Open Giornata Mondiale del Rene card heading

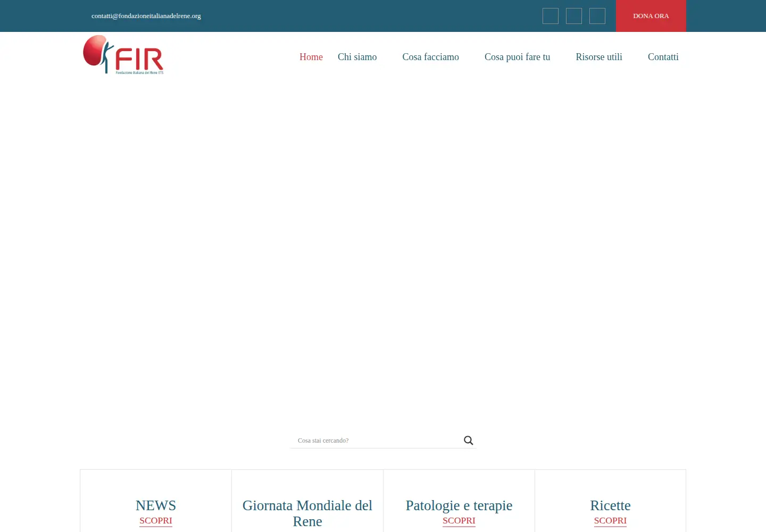[x=307, y=513]
